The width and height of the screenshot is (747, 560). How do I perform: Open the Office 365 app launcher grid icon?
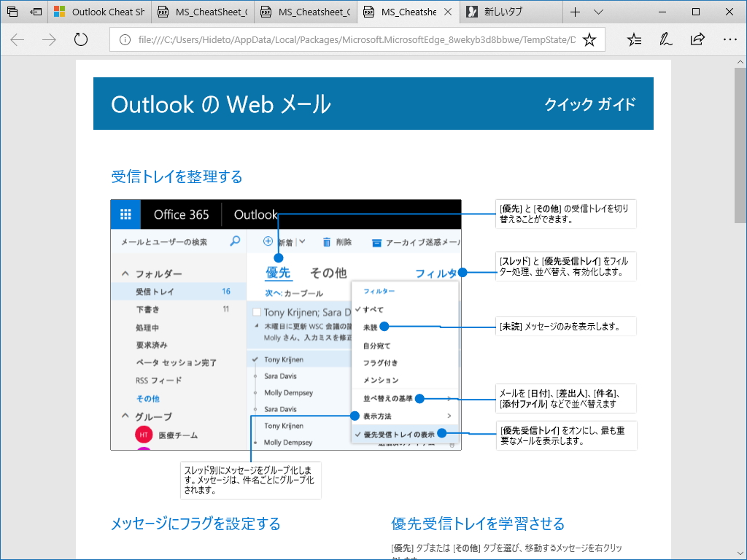click(x=125, y=214)
